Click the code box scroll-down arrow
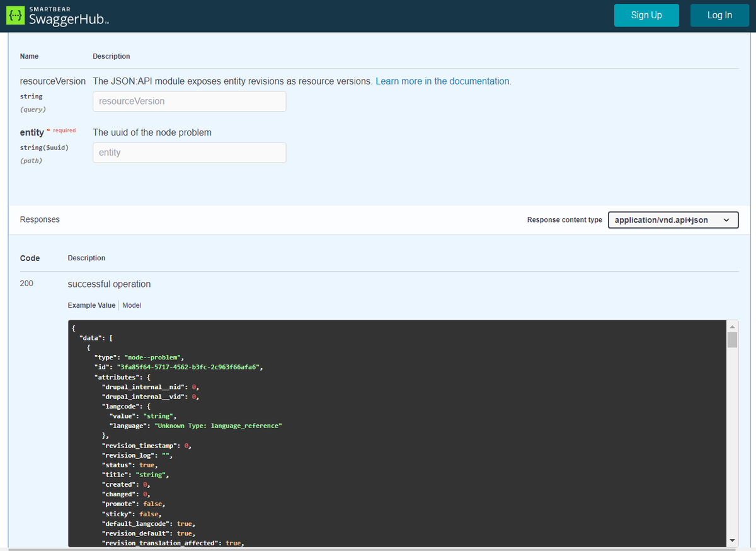Screen dimensions: 756x551 pos(732,540)
